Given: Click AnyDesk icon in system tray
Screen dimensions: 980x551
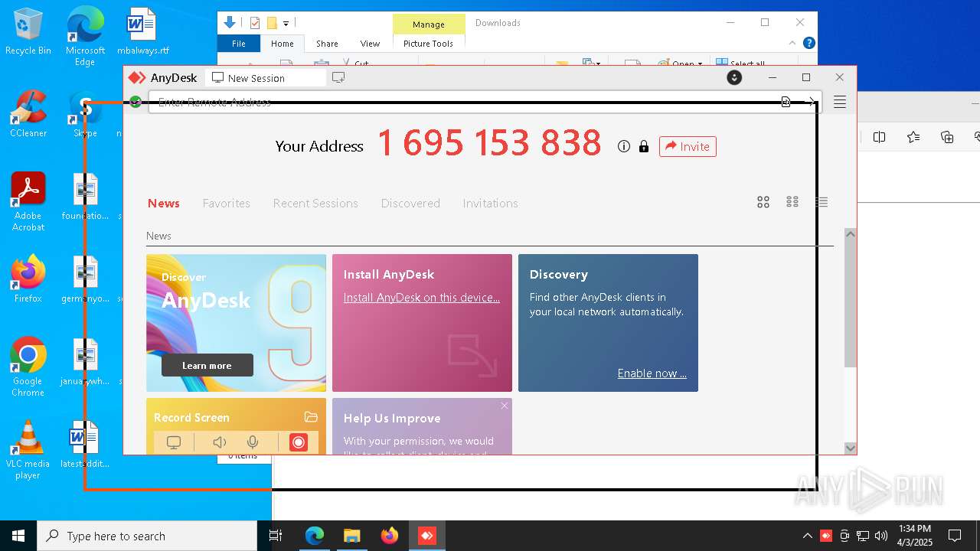Looking at the screenshot, I should click(826, 536).
